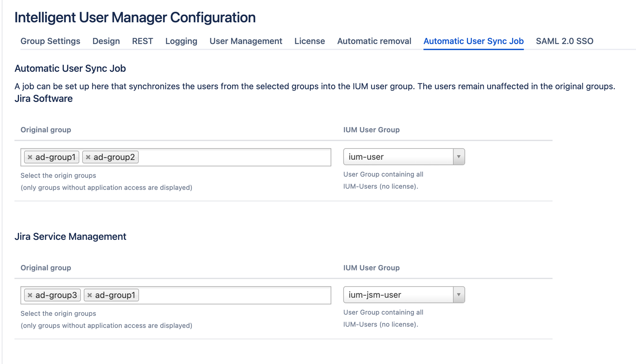This screenshot has height=364, width=636.
Task: Click the Jira Software heading
Action: (44, 99)
